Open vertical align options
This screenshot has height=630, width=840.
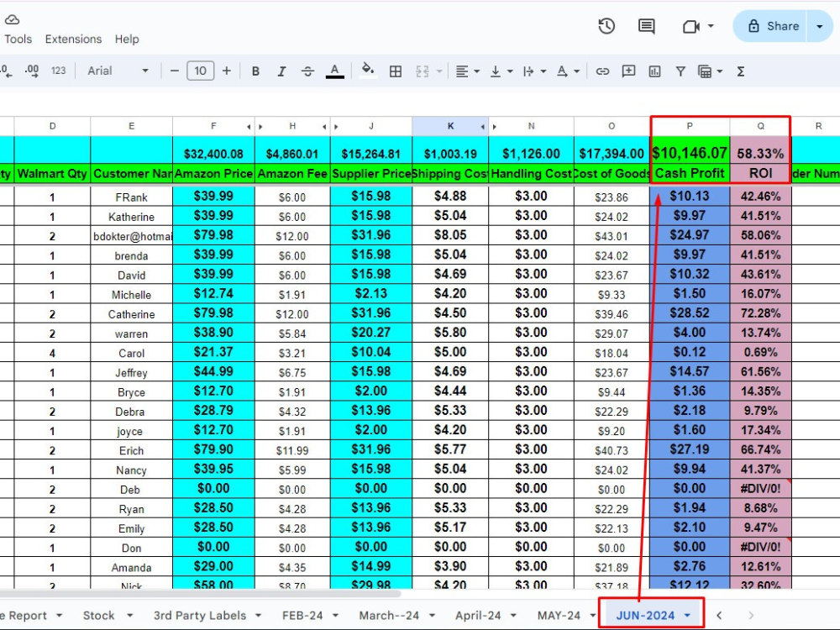click(501, 71)
